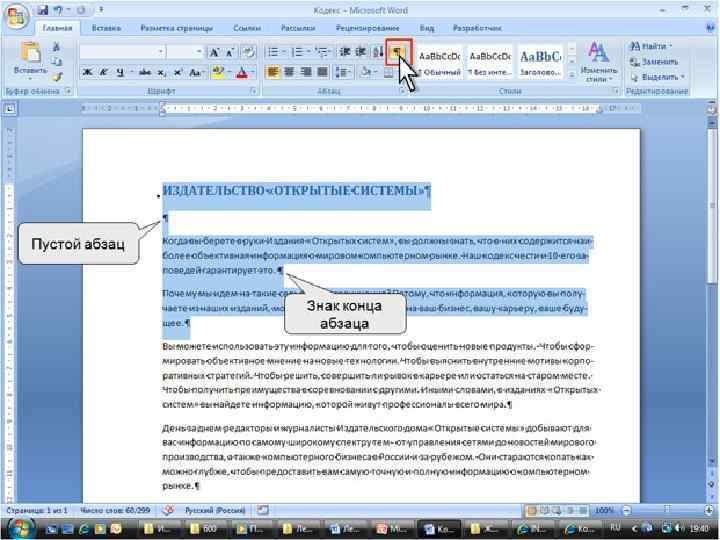
Task: Copy selection with the copy icon
Action: 56,61
